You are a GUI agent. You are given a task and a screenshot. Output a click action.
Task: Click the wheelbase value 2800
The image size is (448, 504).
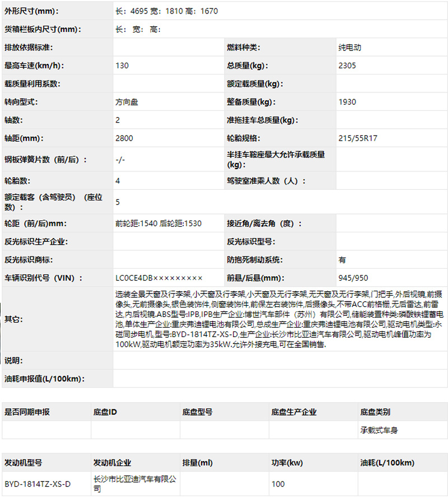124,138
